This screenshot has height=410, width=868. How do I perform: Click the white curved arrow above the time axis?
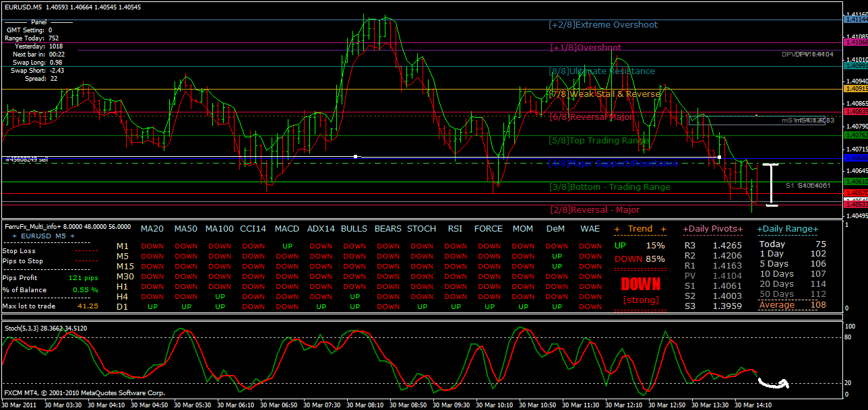pyautogui.click(x=774, y=385)
